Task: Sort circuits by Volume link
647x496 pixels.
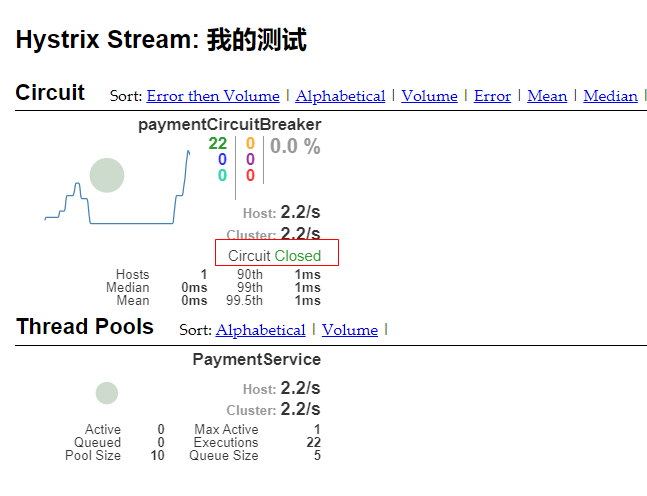Action: 430,96
